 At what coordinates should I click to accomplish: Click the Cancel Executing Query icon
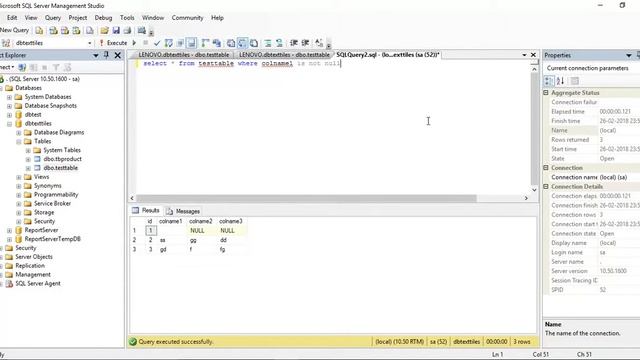[x=145, y=43]
